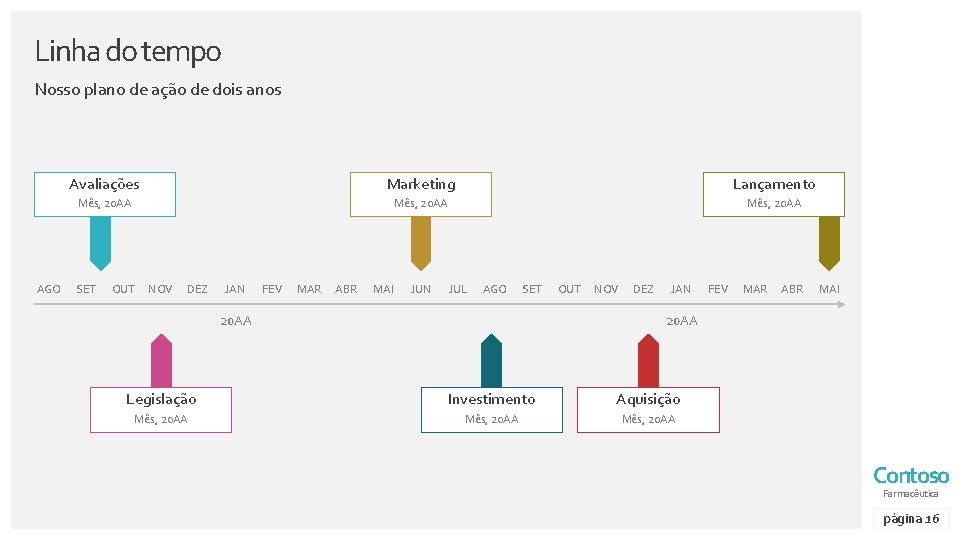Click the olive Lançamento marker arrow

(x=829, y=243)
